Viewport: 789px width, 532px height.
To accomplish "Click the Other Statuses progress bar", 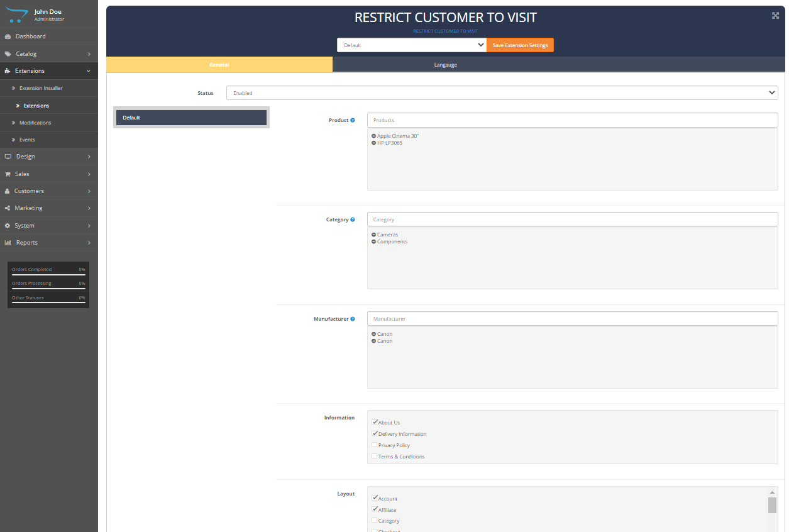I will click(x=48, y=302).
